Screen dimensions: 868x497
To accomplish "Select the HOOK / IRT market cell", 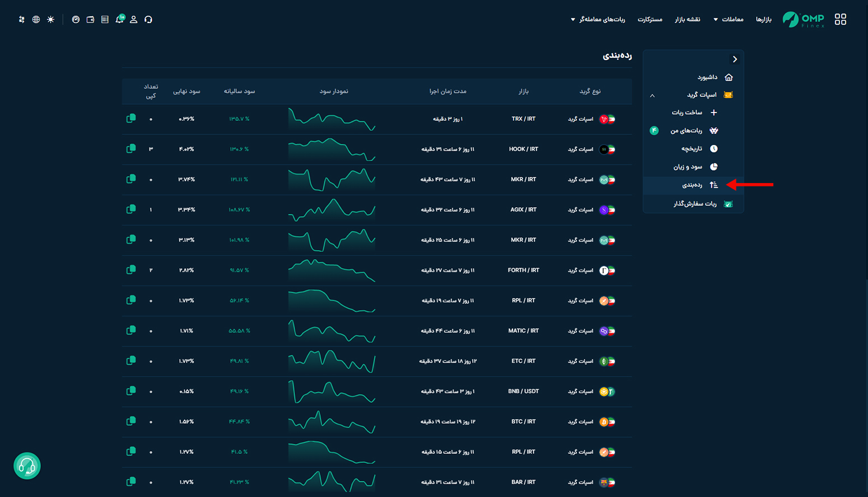I will coord(524,149).
